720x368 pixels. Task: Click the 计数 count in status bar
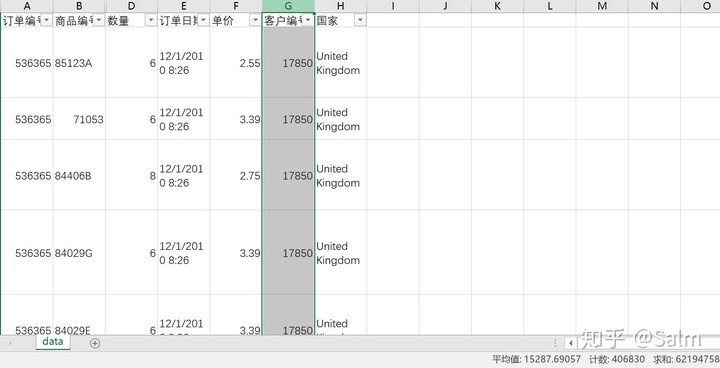tap(617, 359)
